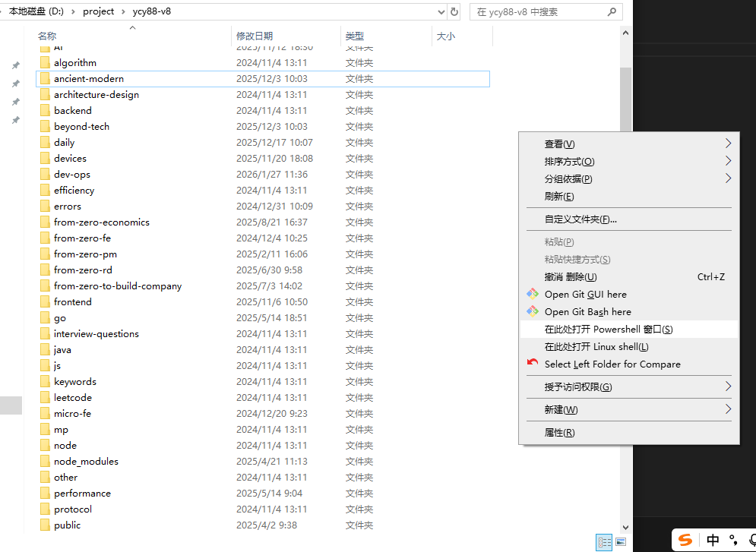The height and width of the screenshot is (552, 756).
Task: Open the address bar history dropdown
Action: 441,11
